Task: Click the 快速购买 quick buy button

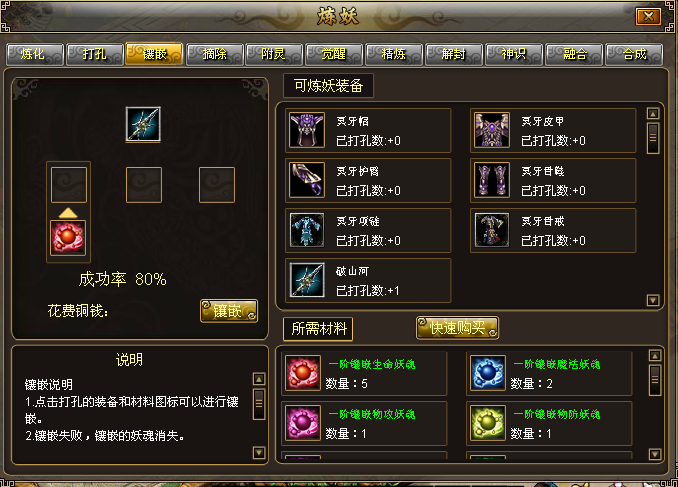Action: tap(457, 328)
